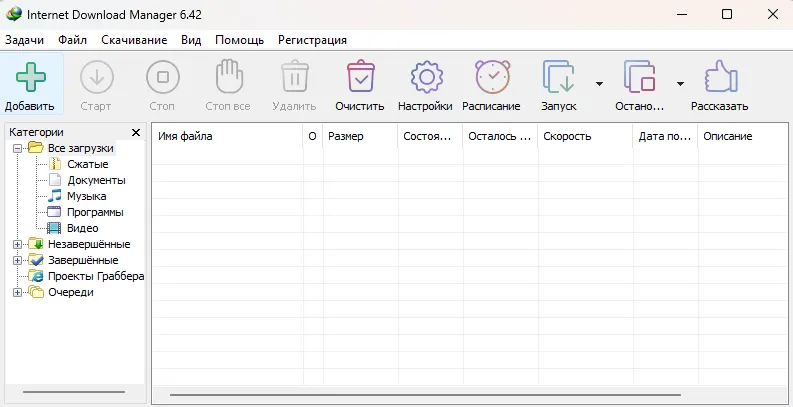Click the Остановить queue stop icon

[x=640, y=77]
